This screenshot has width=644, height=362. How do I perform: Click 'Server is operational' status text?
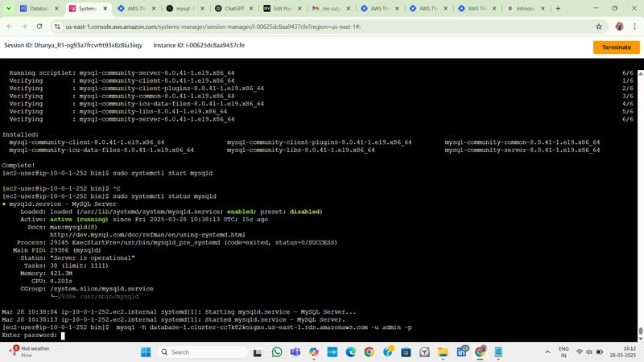[93, 258]
